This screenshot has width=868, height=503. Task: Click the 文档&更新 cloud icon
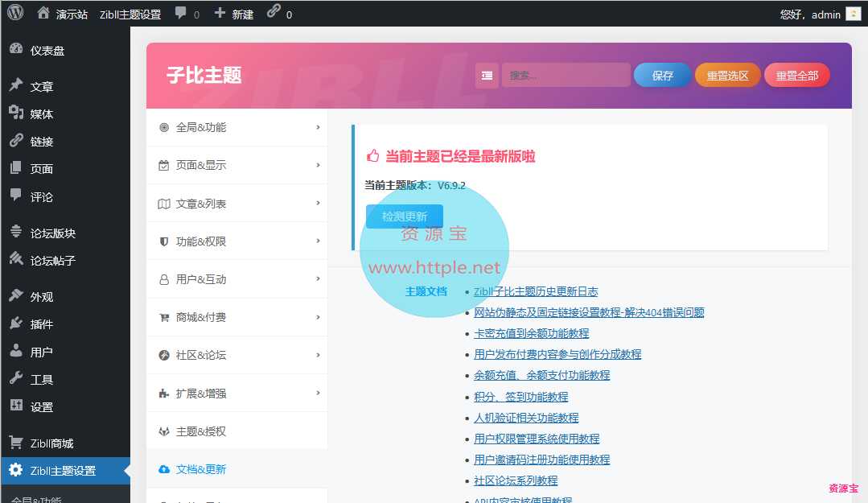pyautogui.click(x=164, y=469)
